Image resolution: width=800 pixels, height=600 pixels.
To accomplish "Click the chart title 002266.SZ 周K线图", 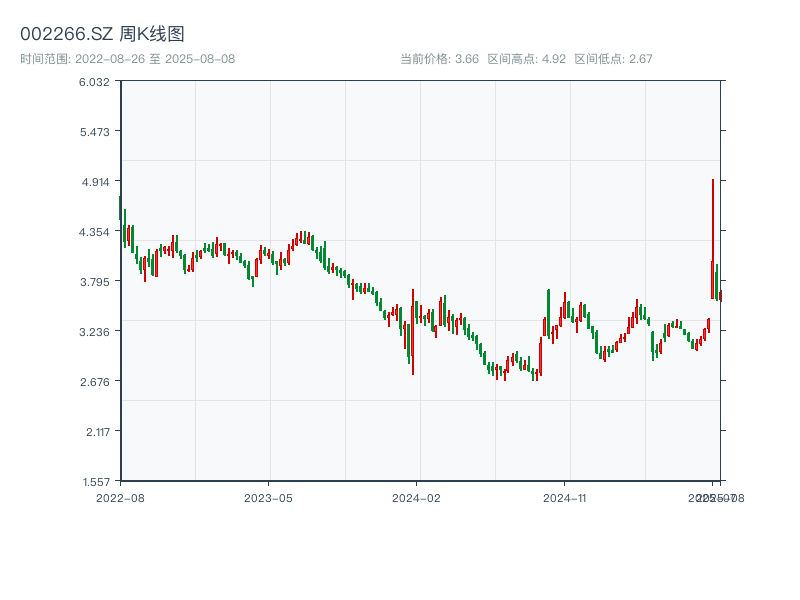I will pyautogui.click(x=102, y=35).
